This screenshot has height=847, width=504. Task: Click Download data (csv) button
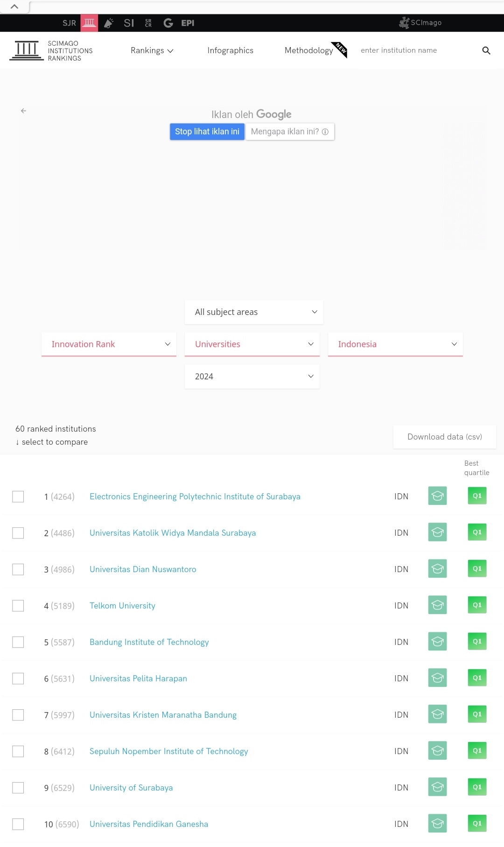444,437
